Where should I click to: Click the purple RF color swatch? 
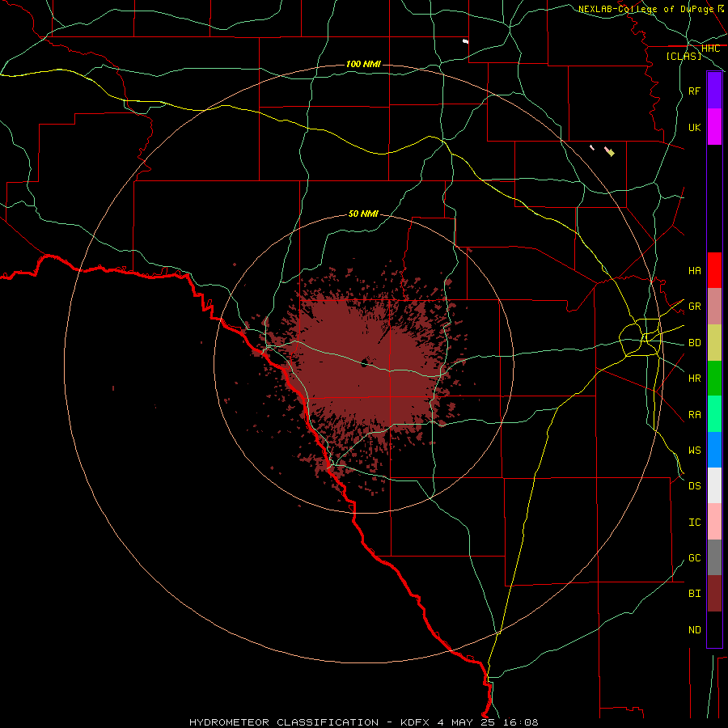coord(714,91)
